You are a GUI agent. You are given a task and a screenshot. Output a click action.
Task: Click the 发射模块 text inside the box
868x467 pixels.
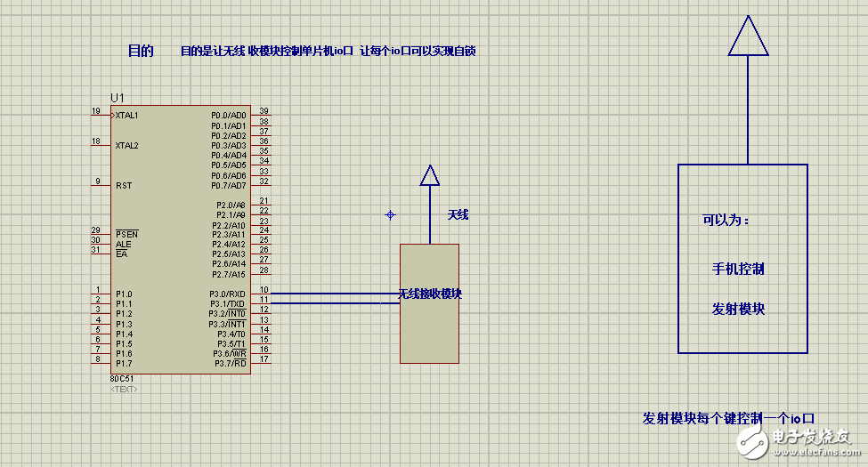point(738,309)
